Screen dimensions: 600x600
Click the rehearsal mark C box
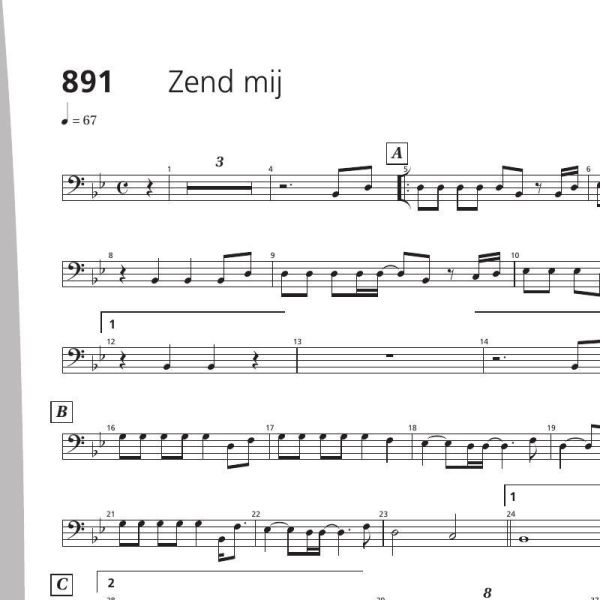click(62, 585)
